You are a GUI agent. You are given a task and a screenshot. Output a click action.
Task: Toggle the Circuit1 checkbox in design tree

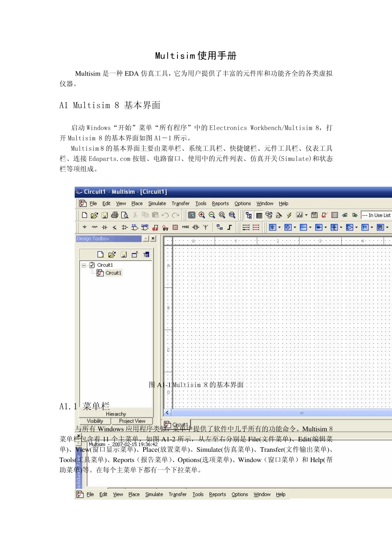tap(92, 265)
